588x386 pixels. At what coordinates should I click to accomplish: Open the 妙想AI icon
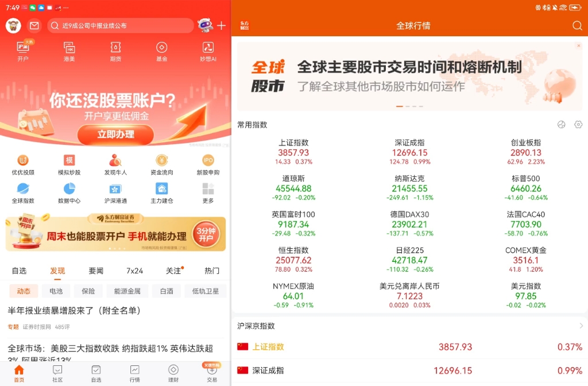pyautogui.click(x=208, y=51)
